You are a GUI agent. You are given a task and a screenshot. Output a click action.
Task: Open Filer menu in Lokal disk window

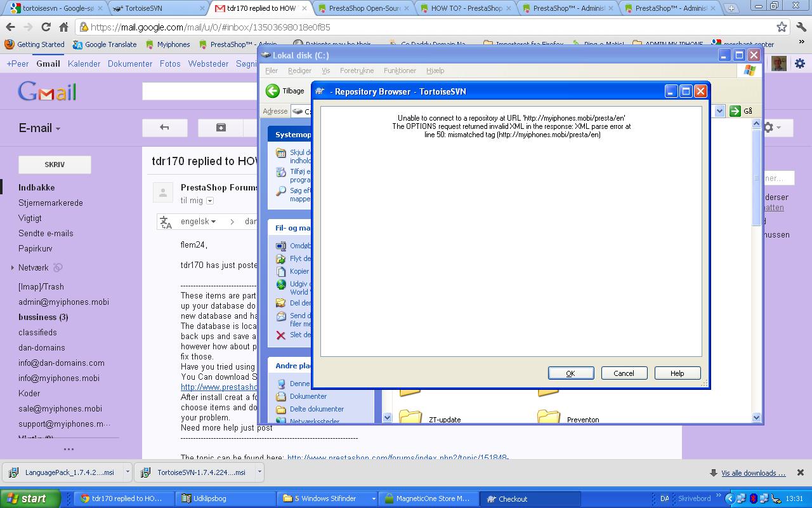tap(272, 70)
